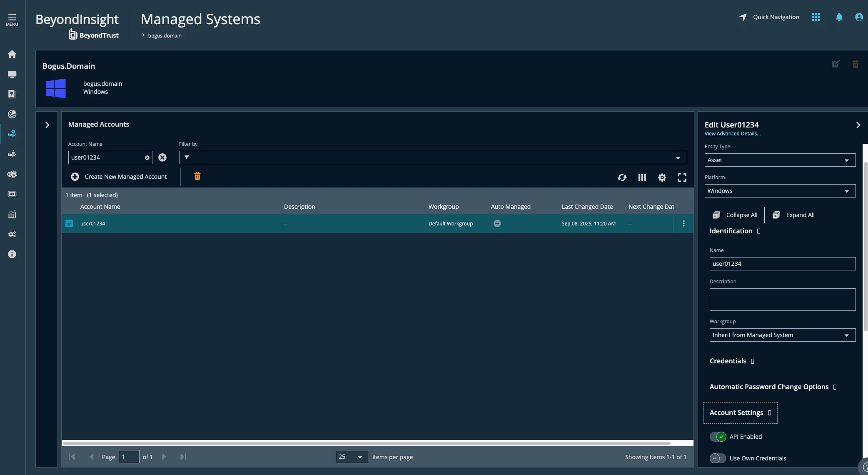Screen dimensions: 868x475
Task: Go to the last page
Action: pyautogui.click(x=183, y=457)
